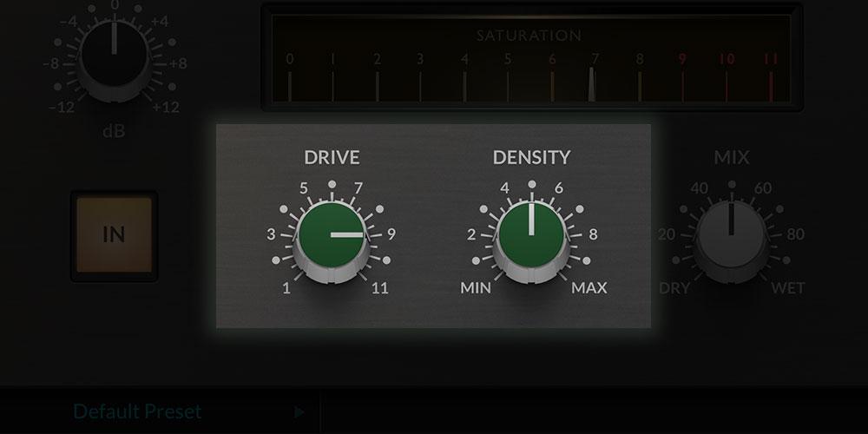Click the SATURATION meter needle near 7
This screenshot has width=868, height=434.
point(591,85)
